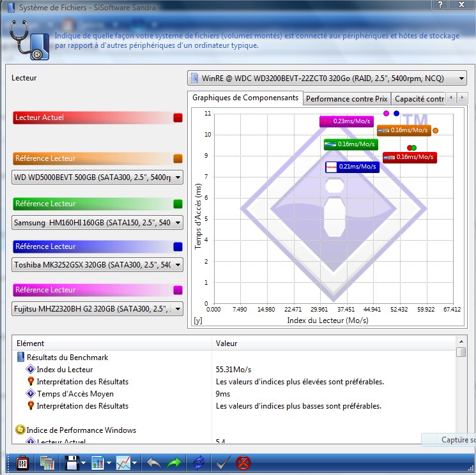Click the blue 0.21ms/Mo/s chart label

pos(352,167)
